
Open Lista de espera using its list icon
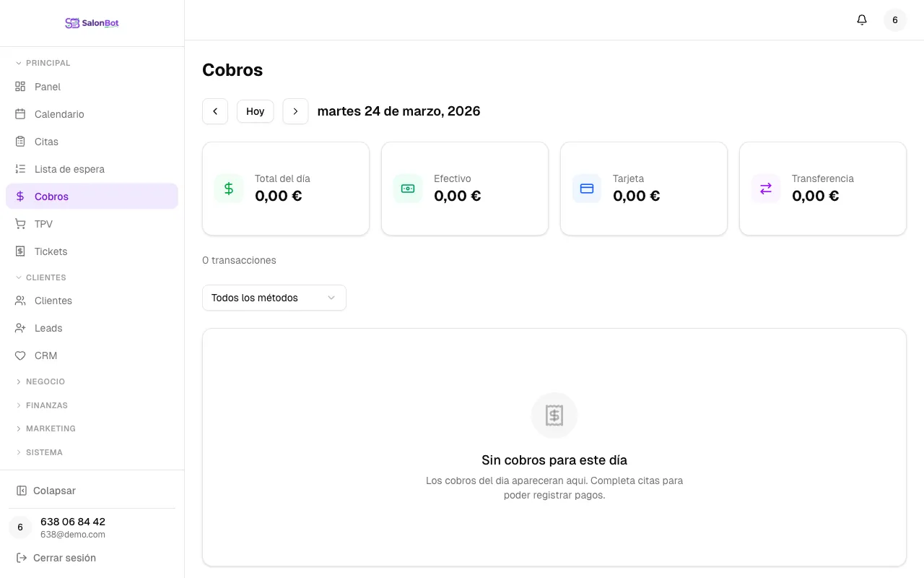coord(20,169)
